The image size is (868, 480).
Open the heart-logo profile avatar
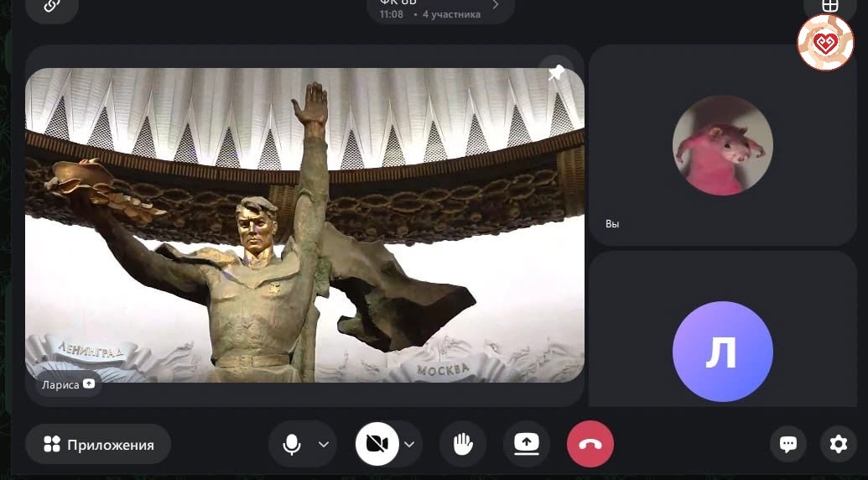pyautogui.click(x=824, y=43)
